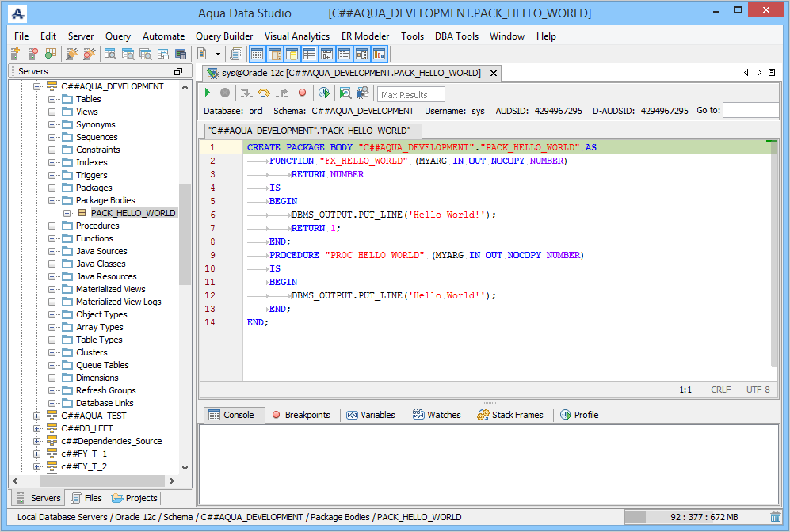Click the red record breakpoint icon
This screenshot has height=532, width=790.
pyautogui.click(x=302, y=93)
